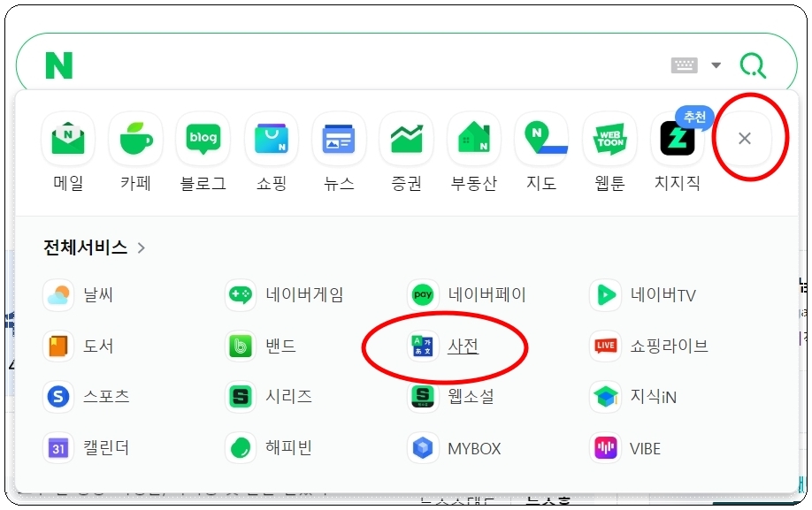Image resolution: width=812 pixels, height=510 pixels.
Task: Open the 도서 text link
Action: [98, 346]
